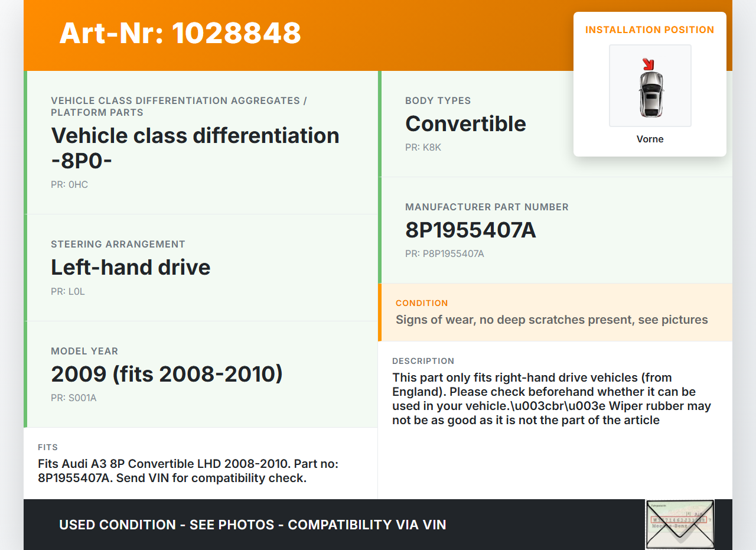Viewport: 756px width, 550px height.
Task: Click the PR: K8K code
Action: pos(423,147)
